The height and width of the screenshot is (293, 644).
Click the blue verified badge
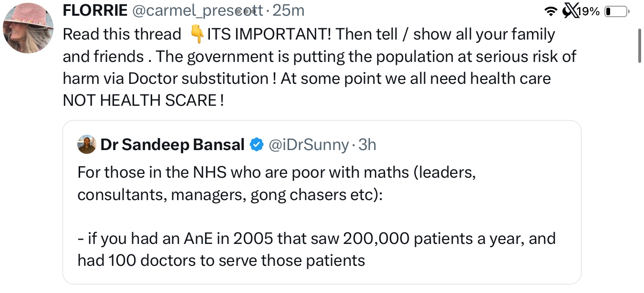pos(257,144)
